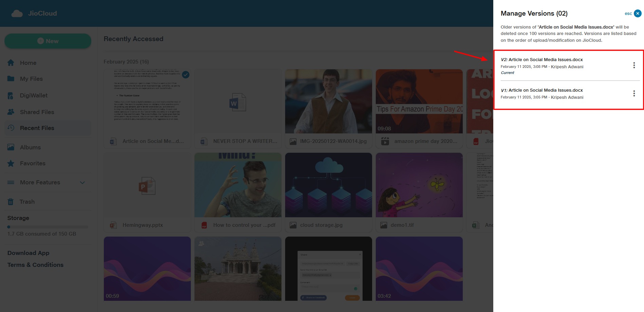Open the Download App link
The image size is (644, 312).
[x=28, y=253]
